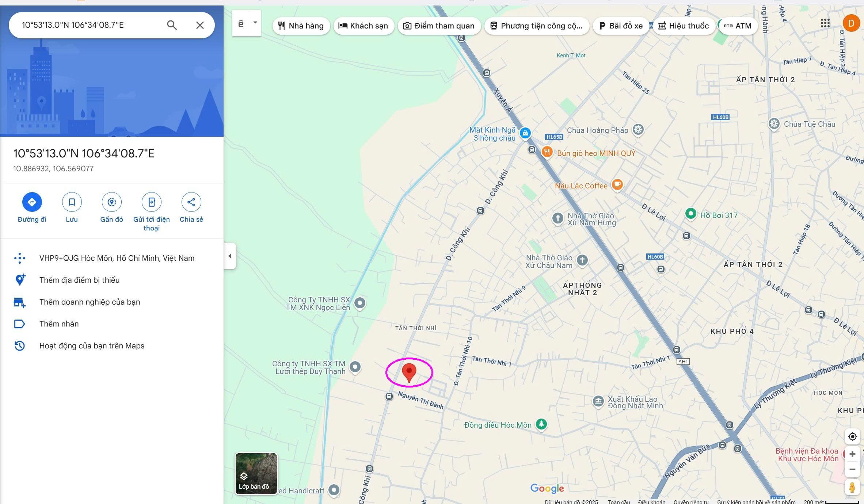Share location via Chia sẻ icon

click(x=191, y=202)
